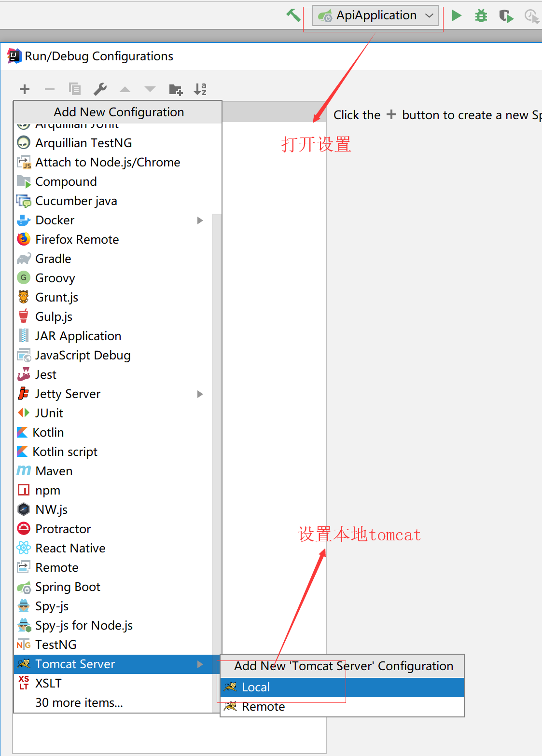The height and width of the screenshot is (756, 542).
Task: Click the Build project hammer icon
Action: (x=293, y=15)
